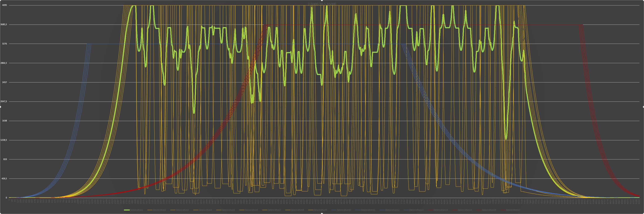The width and height of the screenshot is (644, 214).
Task: Click the Datenreihen7 legend entry
Action: click(x=275, y=210)
